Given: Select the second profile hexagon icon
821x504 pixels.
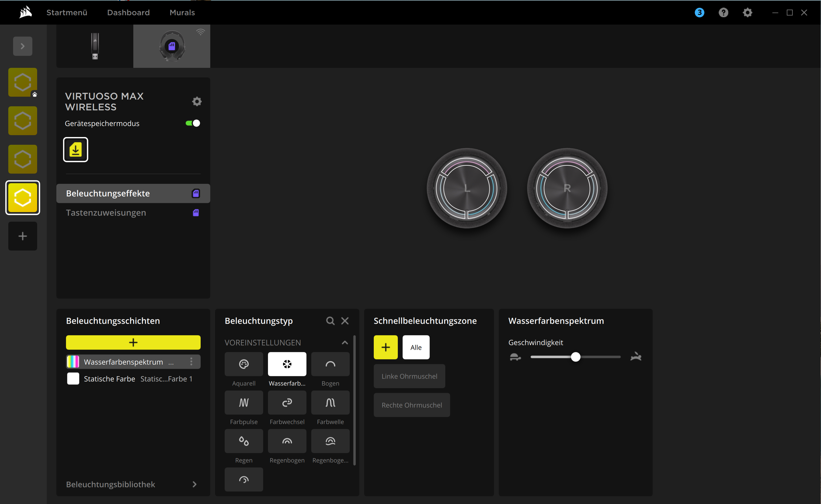Looking at the screenshot, I should 23,121.
